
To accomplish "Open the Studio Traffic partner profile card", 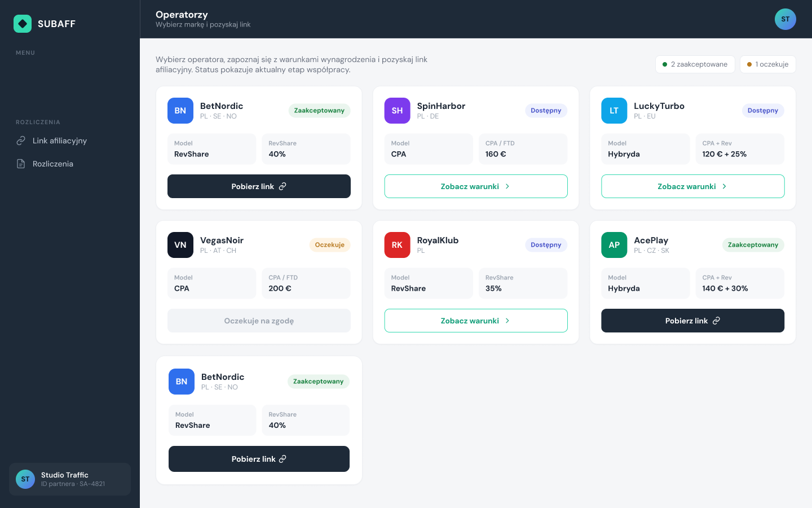I will (70, 479).
